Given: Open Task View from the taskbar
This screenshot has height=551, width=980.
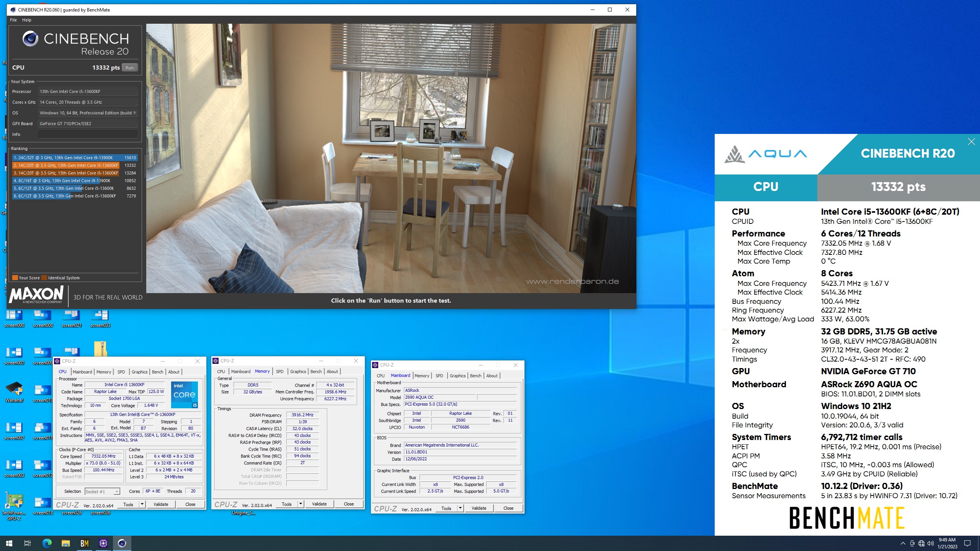Looking at the screenshot, I should 28,543.
